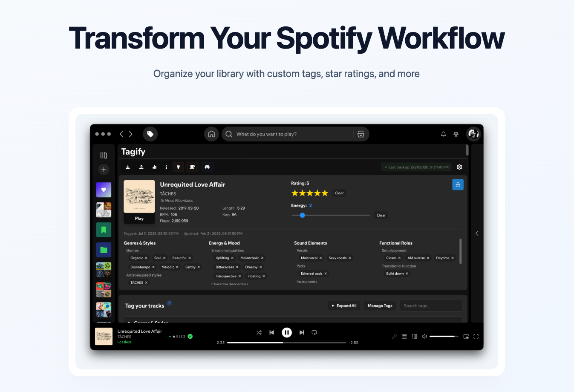The width and height of the screenshot is (574, 392).
Task: Open the Tagify statistics bar-chart icon
Action: (x=154, y=167)
